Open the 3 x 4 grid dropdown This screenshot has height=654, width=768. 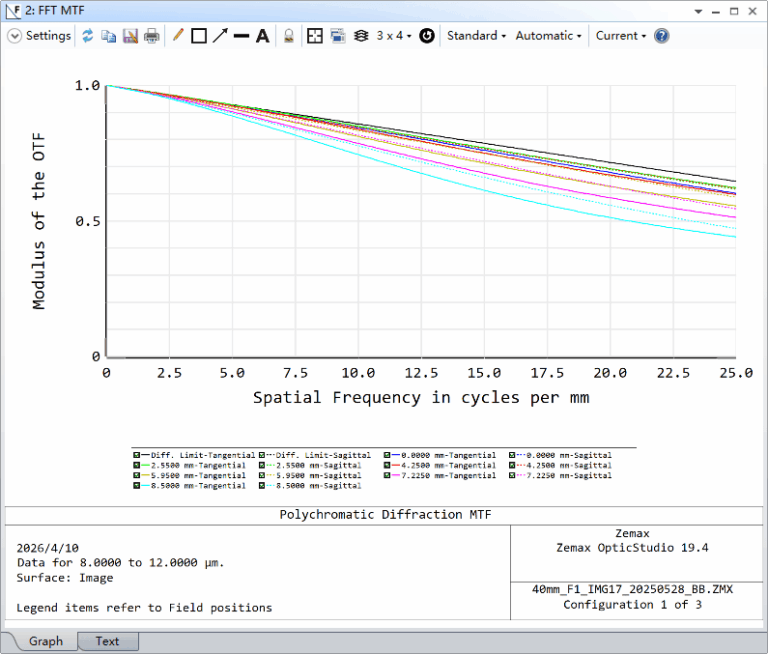point(394,36)
